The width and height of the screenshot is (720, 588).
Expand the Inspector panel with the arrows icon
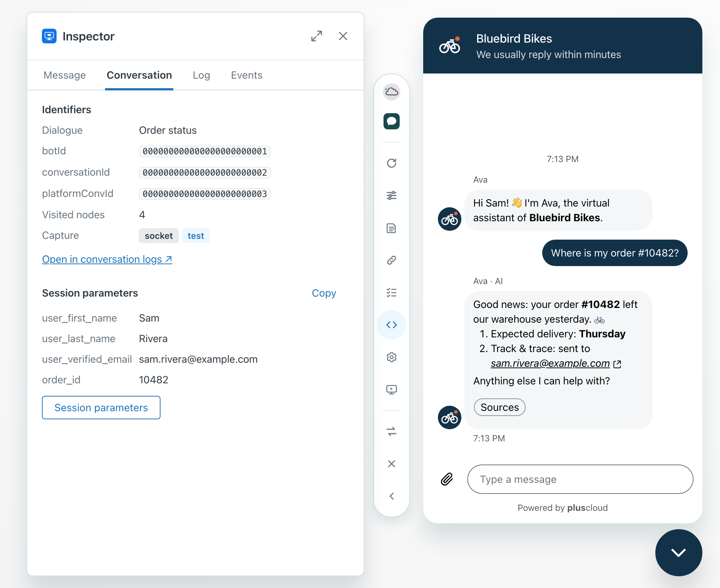(317, 36)
